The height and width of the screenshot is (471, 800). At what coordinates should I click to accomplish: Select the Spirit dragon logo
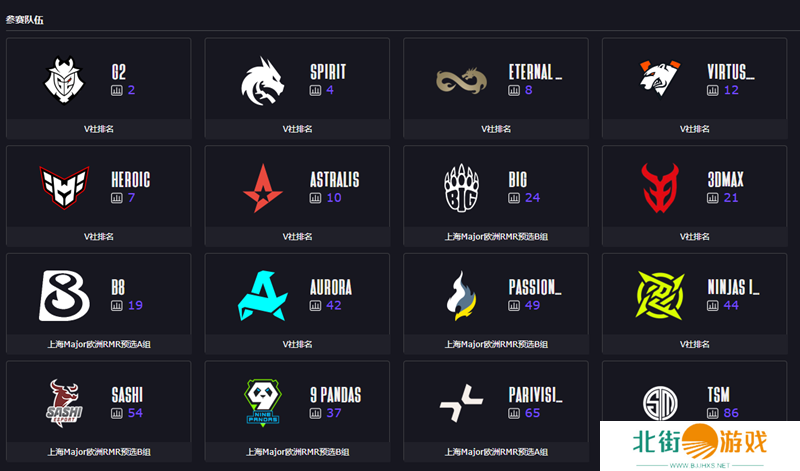click(262, 81)
